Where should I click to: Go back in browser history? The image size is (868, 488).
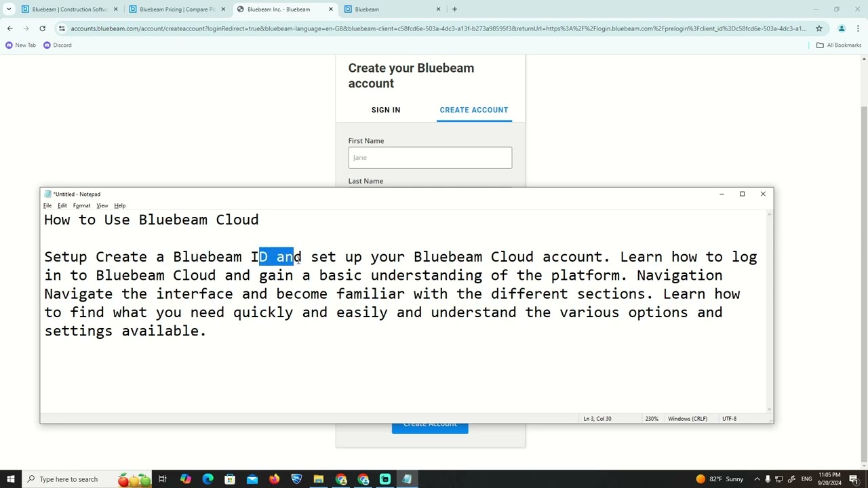(x=10, y=28)
